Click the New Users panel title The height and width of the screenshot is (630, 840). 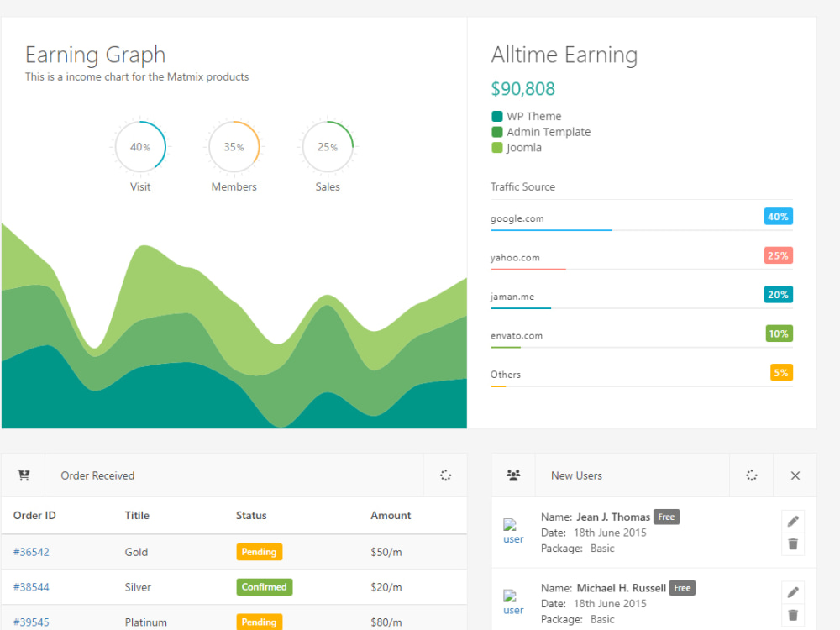click(576, 475)
